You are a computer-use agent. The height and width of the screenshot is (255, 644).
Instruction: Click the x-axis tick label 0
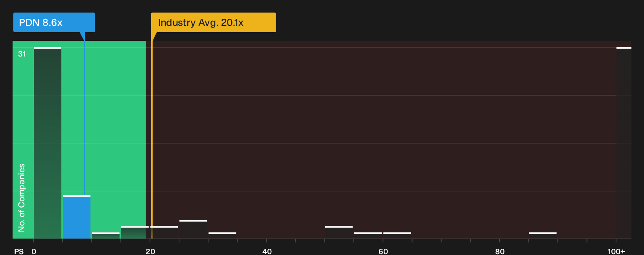34,251
